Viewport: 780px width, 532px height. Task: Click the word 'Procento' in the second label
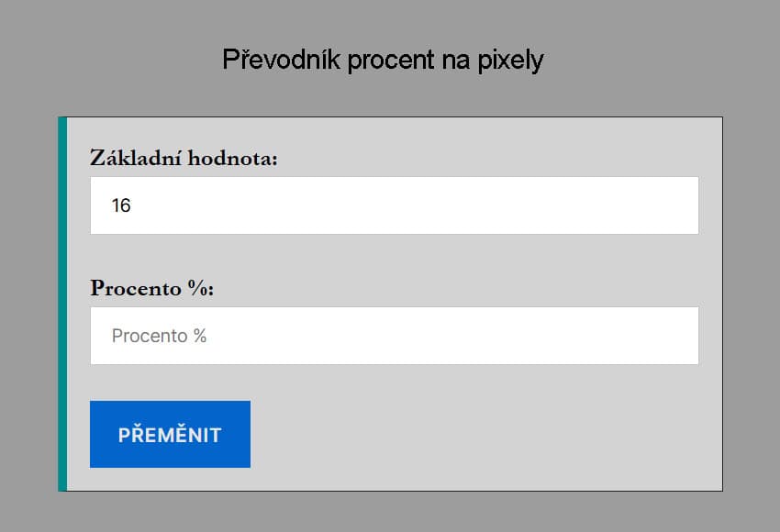coord(136,288)
